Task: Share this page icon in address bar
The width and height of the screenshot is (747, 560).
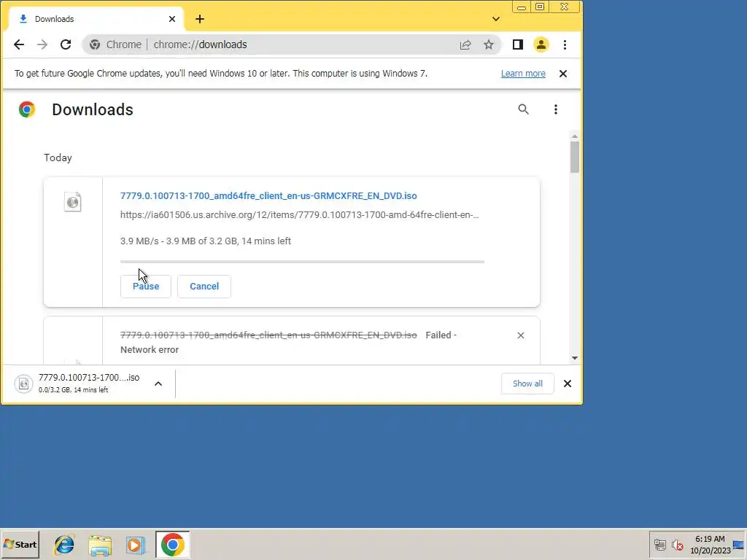Action: click(465, 44)
